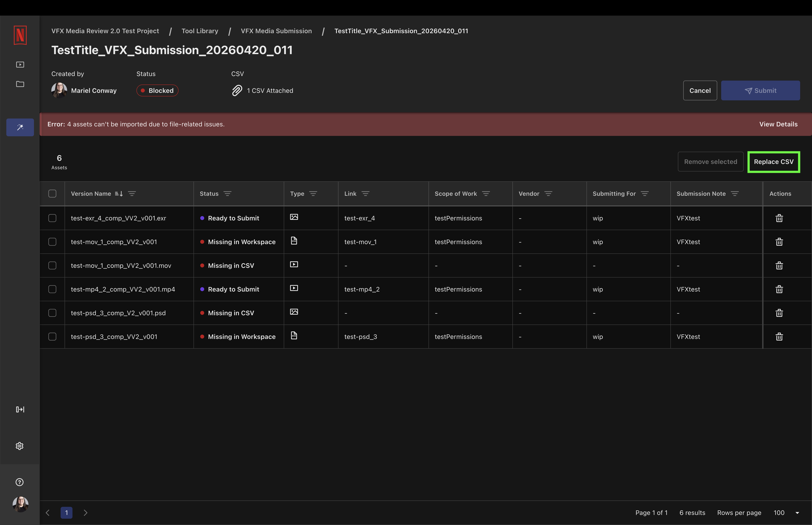Go to VFX Media Submission breadcrumb
Viewport: 812px width, 525px height.
276,31
